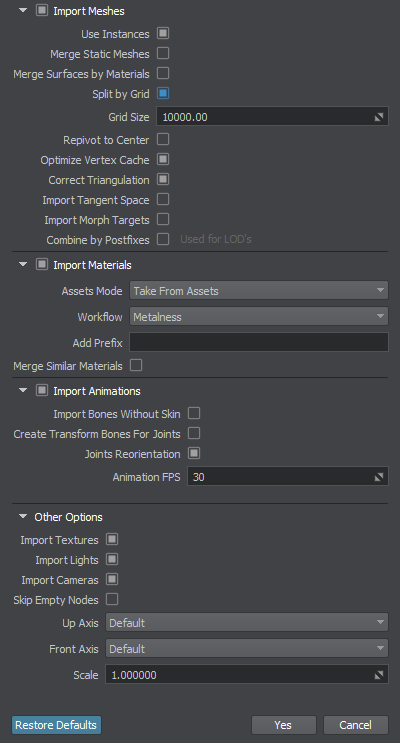The height and width of the screenshot is (743, 400).
Task: Toggle the Import Materials section checkbox
Action: point(42,264)
